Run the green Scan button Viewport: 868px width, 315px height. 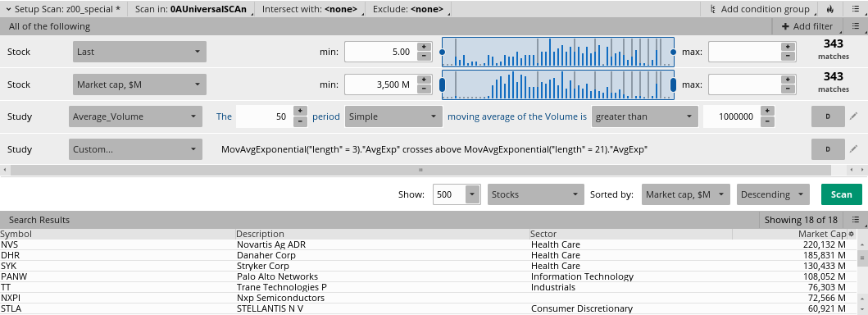pyautogui.click(x=842, y=194)
